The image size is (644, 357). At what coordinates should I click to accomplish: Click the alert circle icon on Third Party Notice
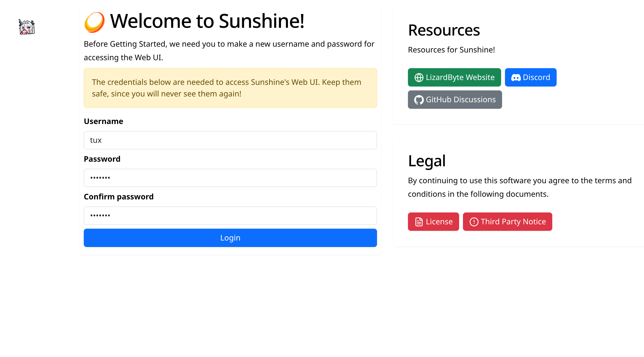474,222
